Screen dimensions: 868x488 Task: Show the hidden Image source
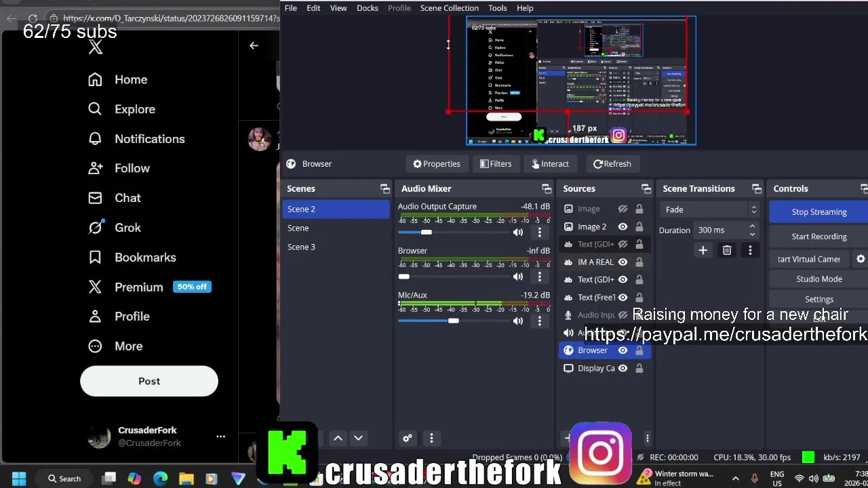tap(623, 209)
